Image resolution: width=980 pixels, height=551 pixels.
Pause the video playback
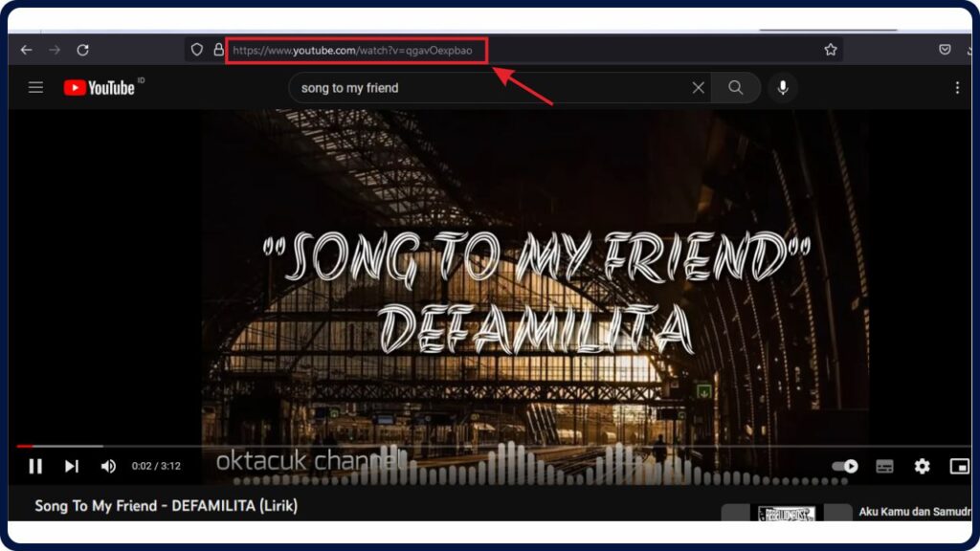click(x=35, y=466)
